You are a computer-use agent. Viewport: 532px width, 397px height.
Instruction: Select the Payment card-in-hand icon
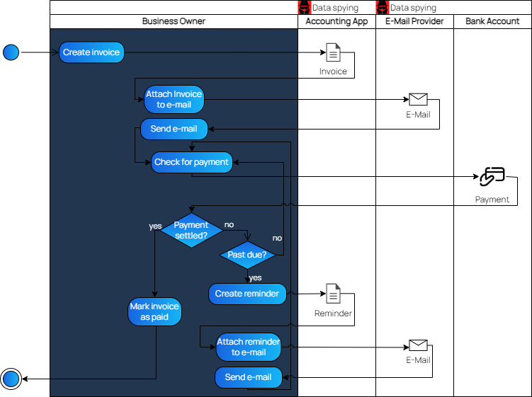492,176
